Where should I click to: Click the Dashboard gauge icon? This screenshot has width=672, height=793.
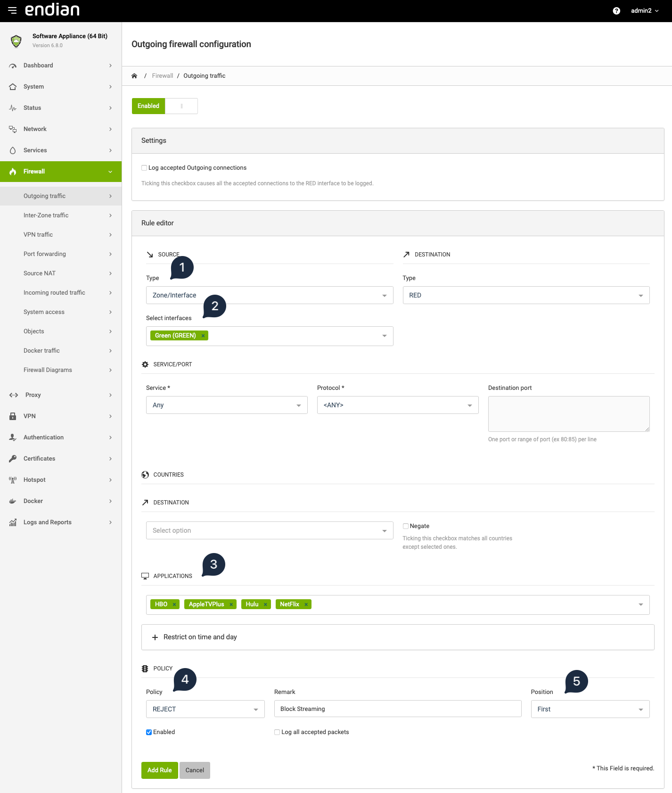point(13,66)
